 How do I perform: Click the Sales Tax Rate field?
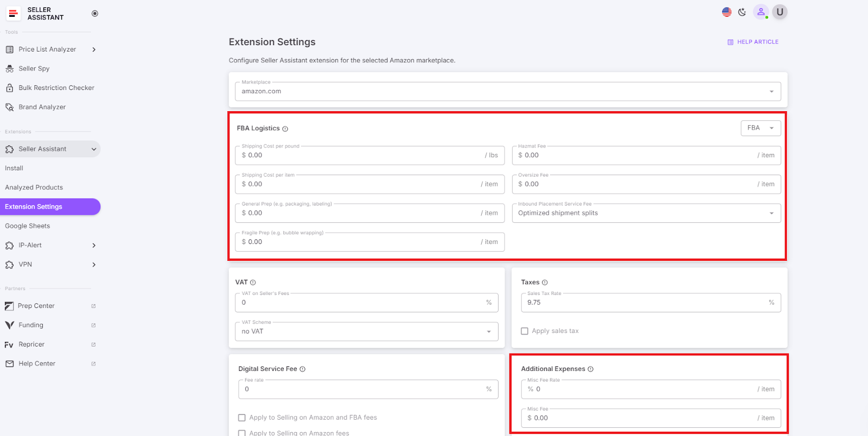651,303
